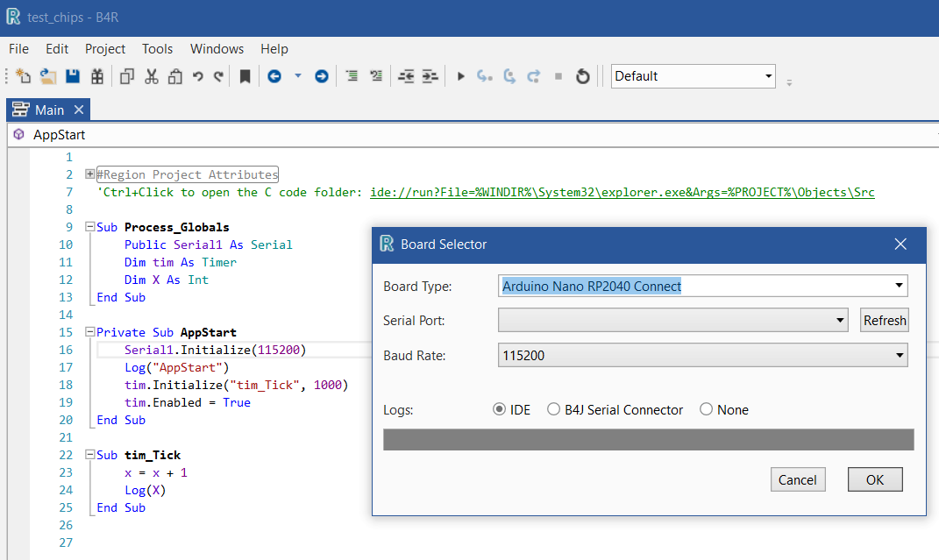The image size is (939, 560).
Task: Click the Run play icon
Action: click(x=460, y=76)
